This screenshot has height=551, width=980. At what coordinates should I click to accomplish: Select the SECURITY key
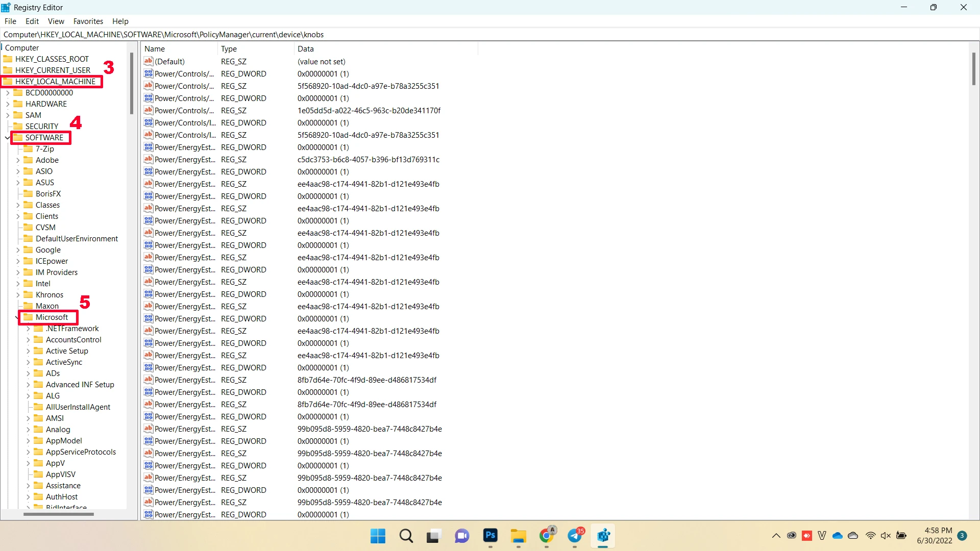42,126
